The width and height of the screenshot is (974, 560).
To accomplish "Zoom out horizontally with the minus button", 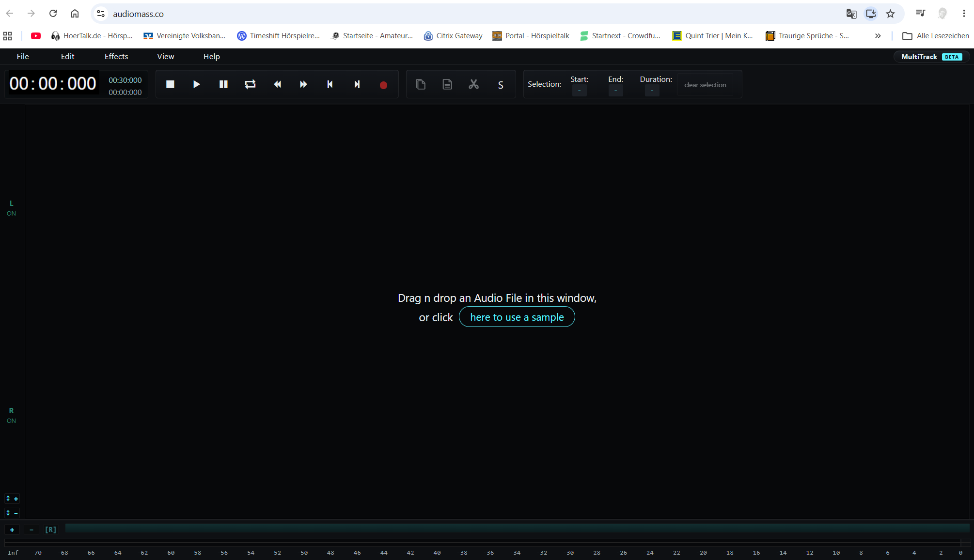I will [31, 530].
